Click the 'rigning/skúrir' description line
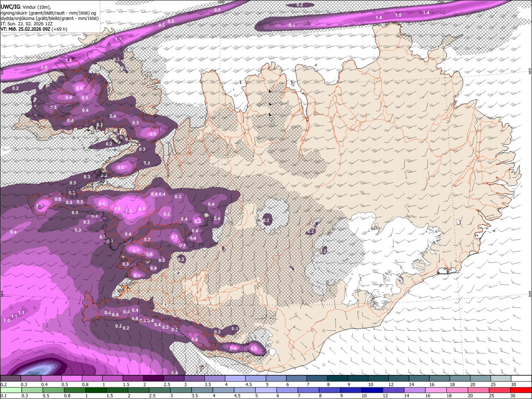Screen dimensions: 532x399 [x=48, y=13]
